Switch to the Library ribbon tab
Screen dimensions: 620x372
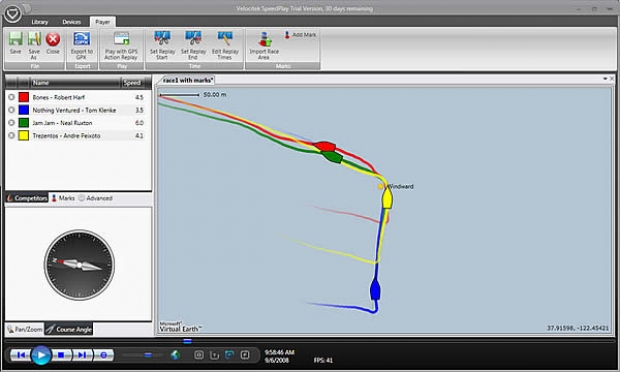click(40, 22)
